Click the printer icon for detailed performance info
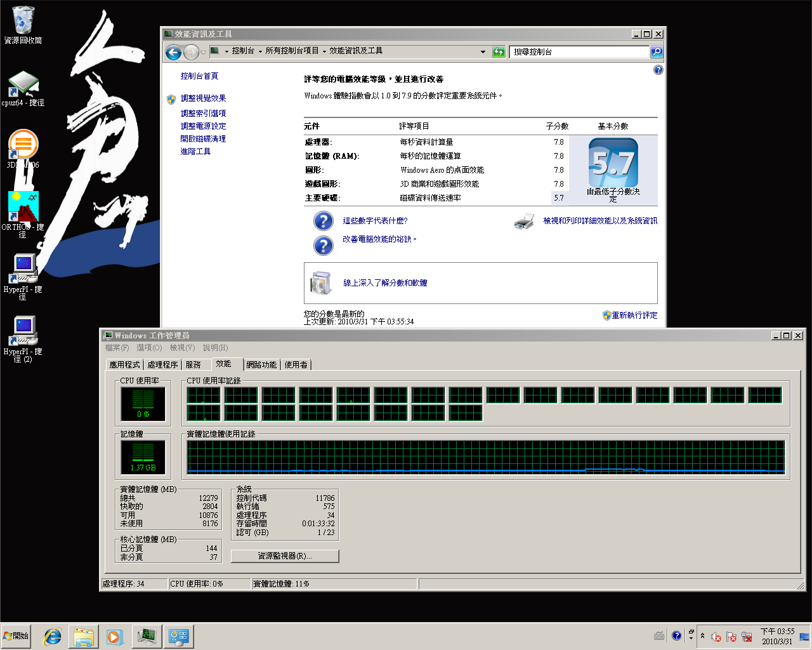Image resolution: width=812 pixels, height=650 pixels. 524,221
